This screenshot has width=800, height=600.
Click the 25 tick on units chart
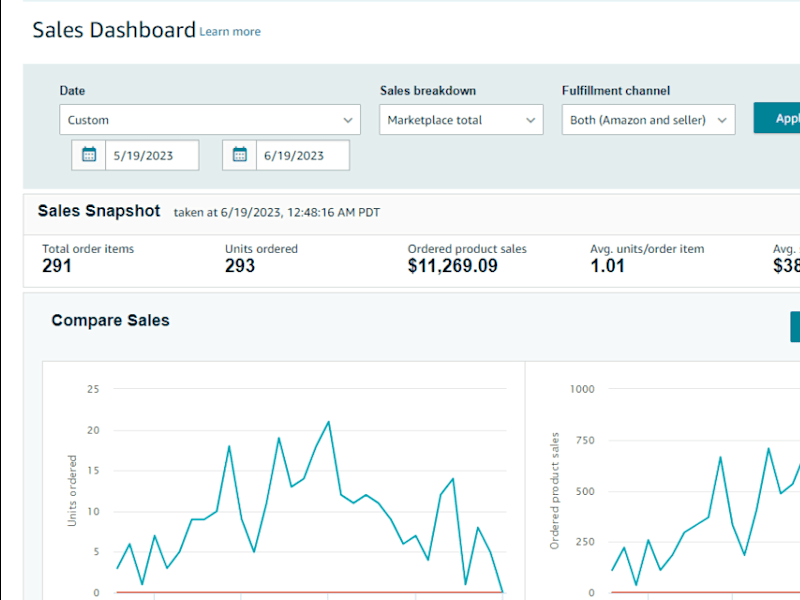(93, 389)
